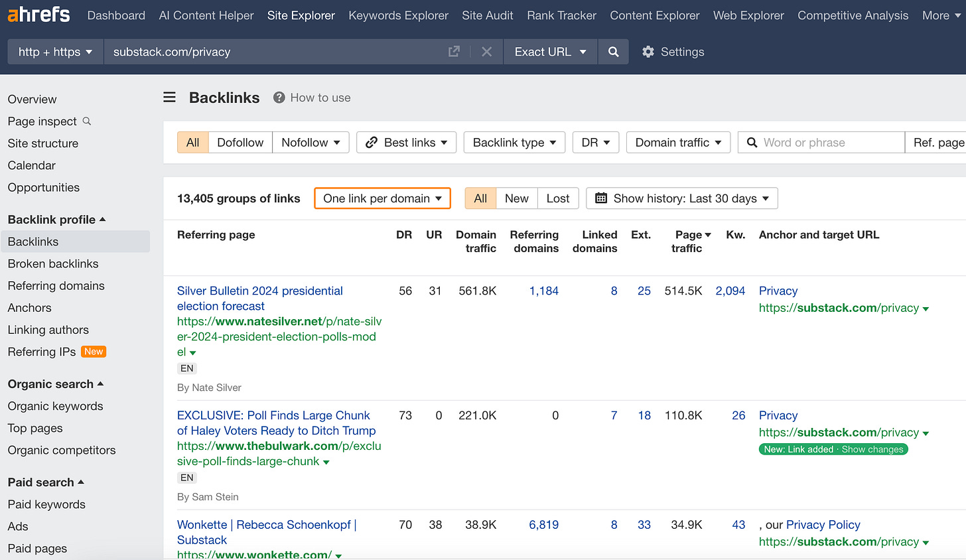Click the magnifier search button
966x560 pixels.
pyautogui.click(x=613, y=52)
